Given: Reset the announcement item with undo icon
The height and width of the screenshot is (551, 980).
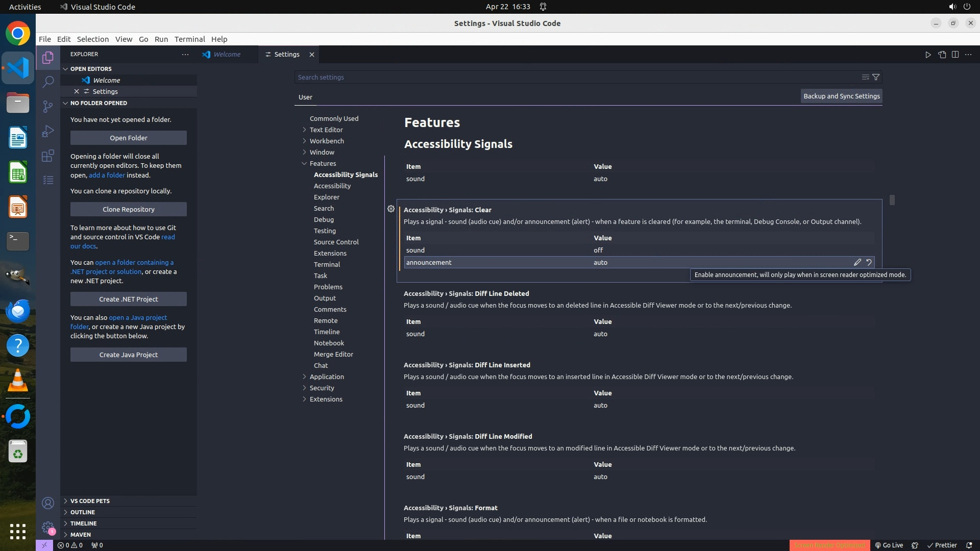Looking at the screenshot, I should tap(869, 262).
